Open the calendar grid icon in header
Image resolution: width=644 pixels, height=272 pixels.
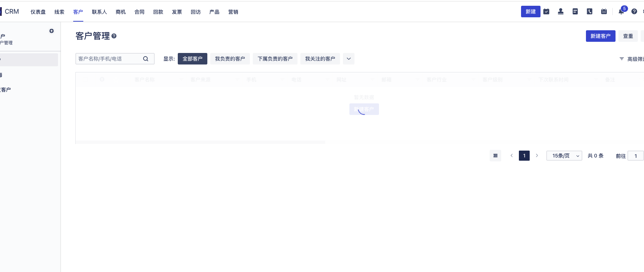tap(604, 12)
